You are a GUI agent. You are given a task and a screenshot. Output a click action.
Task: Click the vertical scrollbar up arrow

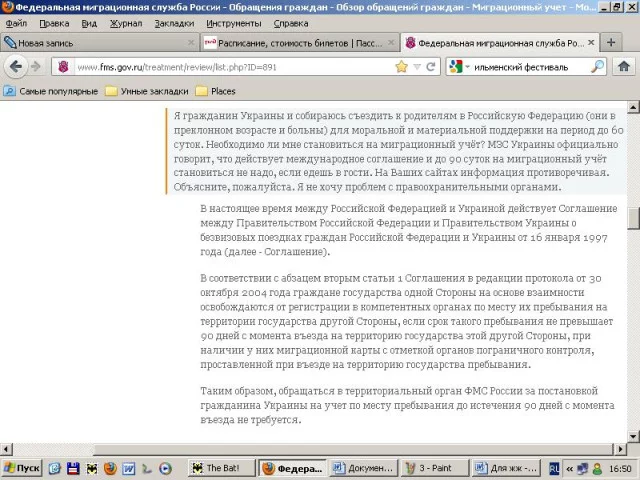[633, 107]
